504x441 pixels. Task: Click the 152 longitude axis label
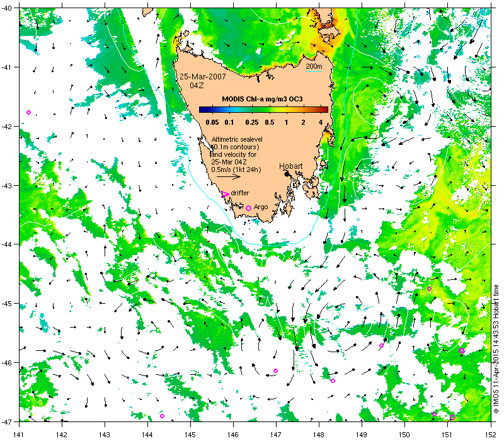click(x=491, y=435)
